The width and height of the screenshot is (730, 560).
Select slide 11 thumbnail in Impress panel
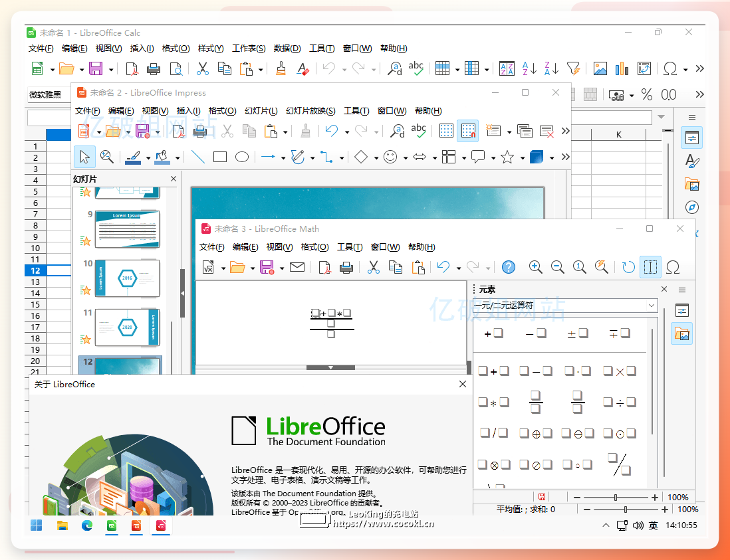(127, 327)
